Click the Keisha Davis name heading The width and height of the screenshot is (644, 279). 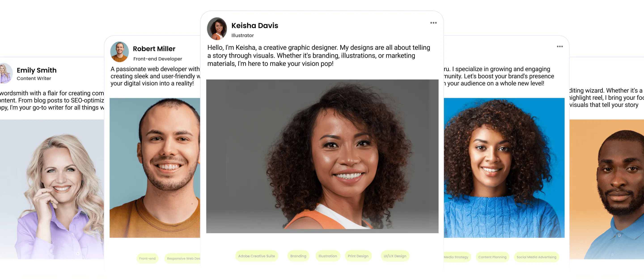(254, 25)
